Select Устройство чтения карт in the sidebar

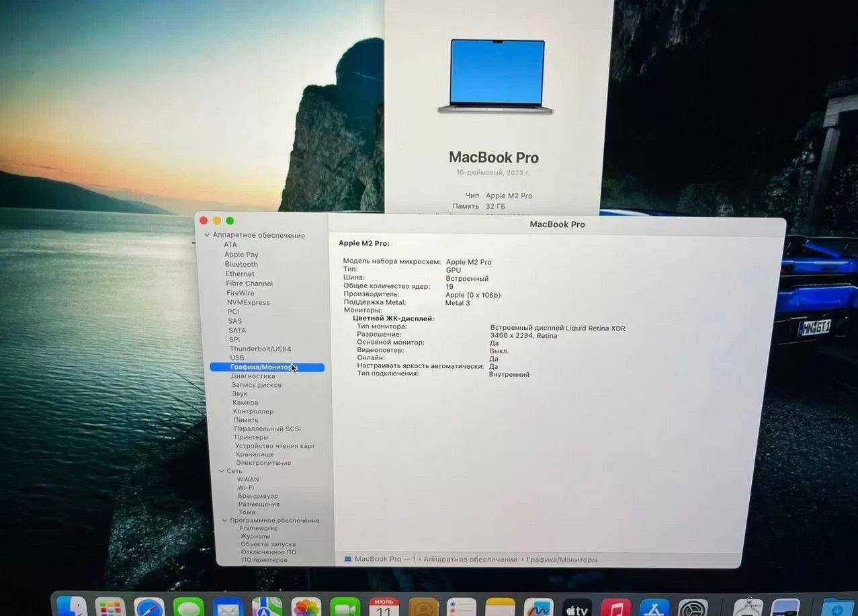click(x=275, y=446)
